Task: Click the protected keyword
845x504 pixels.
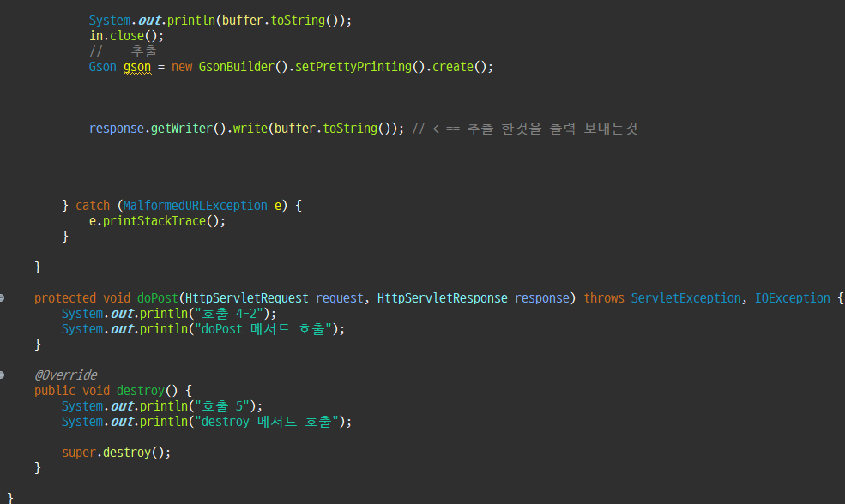Action: (x=65, y=298)
